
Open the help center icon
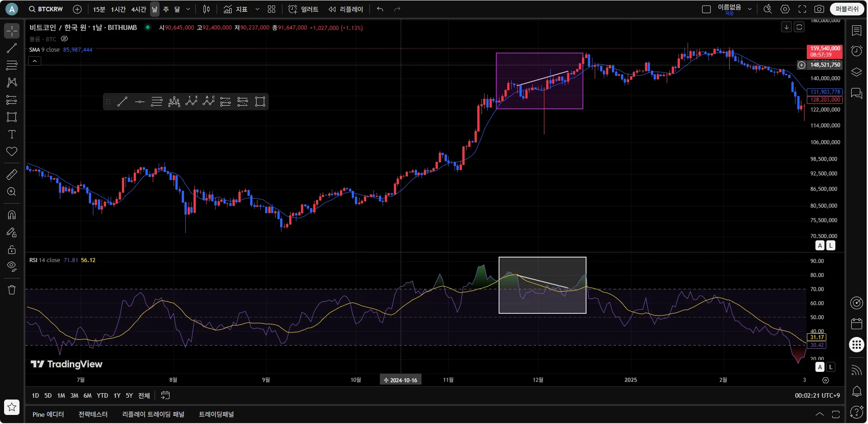857,412
